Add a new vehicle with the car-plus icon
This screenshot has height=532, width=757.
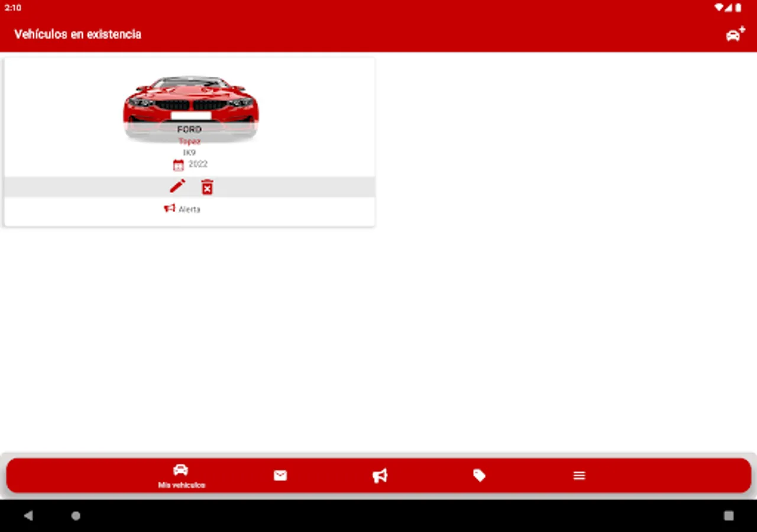(x=735, y=34)
